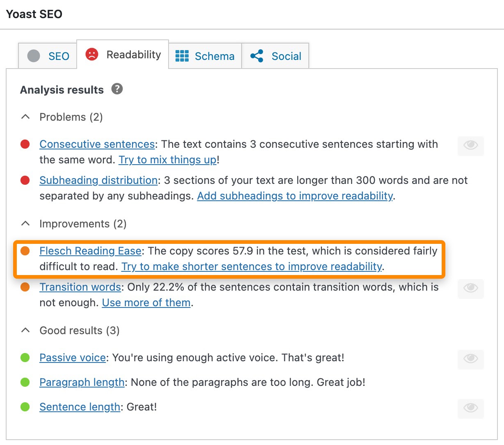This screenshot has width=504, height=445.
Task: Toggle highlight eye for Passive voice
Action: point(470,359)
